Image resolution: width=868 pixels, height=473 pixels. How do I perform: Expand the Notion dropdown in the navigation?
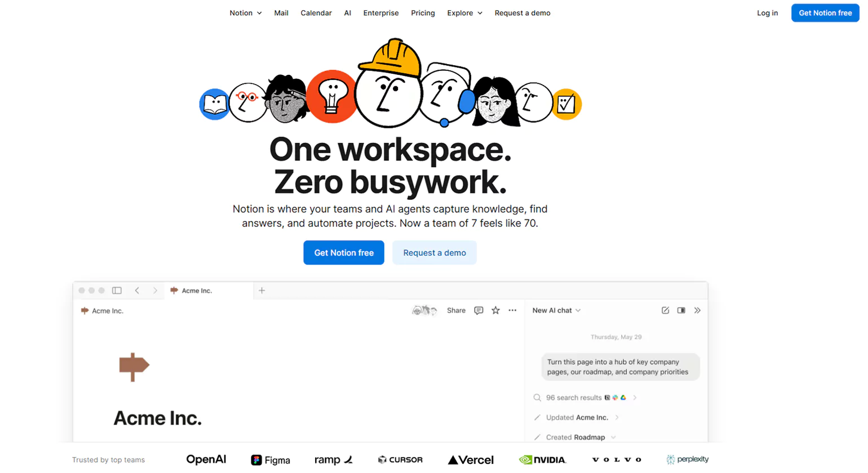pos(245,13)
